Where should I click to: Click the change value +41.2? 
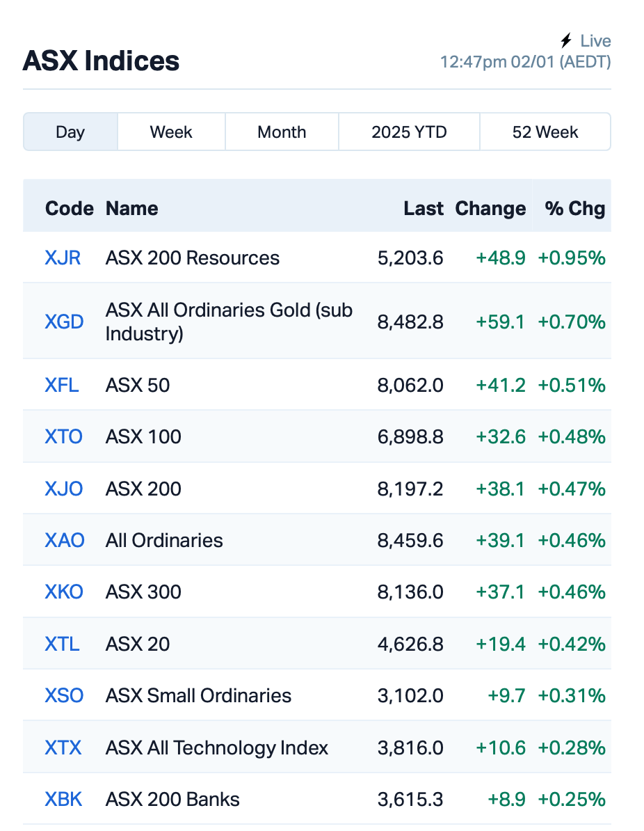click(501, 385)
